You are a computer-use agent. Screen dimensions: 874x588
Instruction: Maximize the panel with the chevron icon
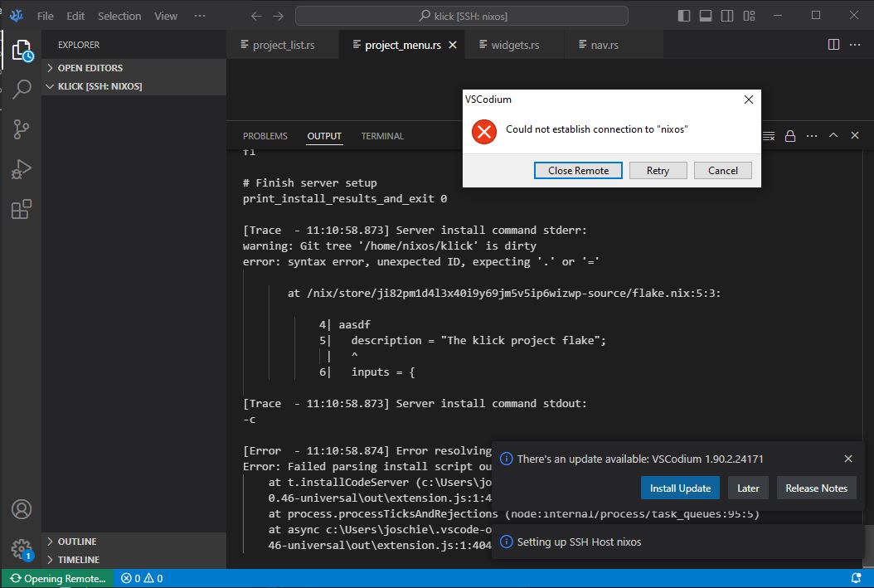pyautogui.click(x=833, y=135)
